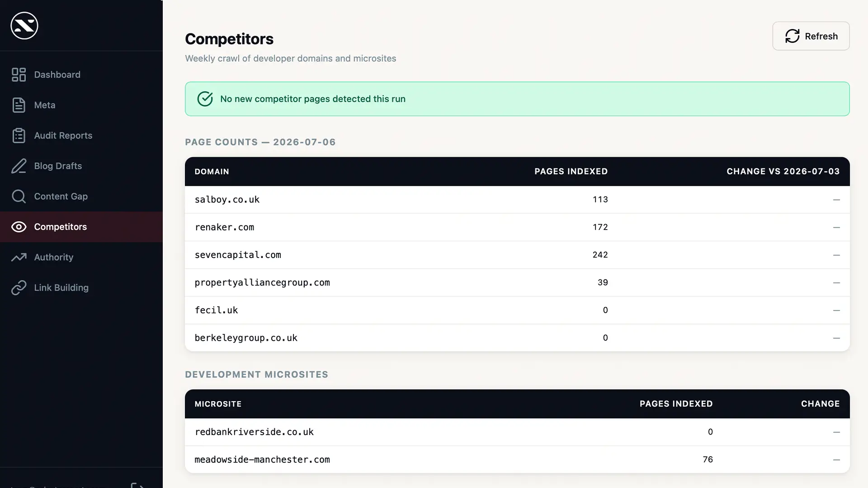Select meadowside-manchester.com microsite
The width and height of the screenshot is (868, 488).
coord(262,460)
